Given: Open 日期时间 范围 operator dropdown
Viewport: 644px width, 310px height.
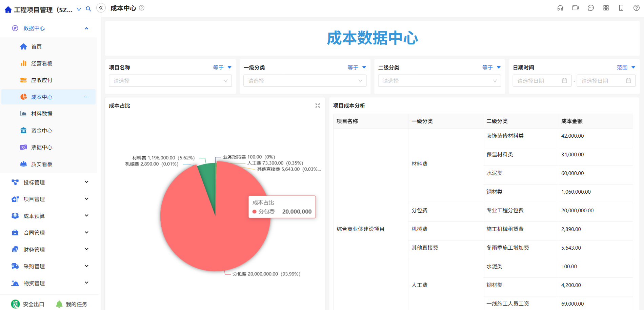Looking at the screenshot, I should (x=626, y=67).
